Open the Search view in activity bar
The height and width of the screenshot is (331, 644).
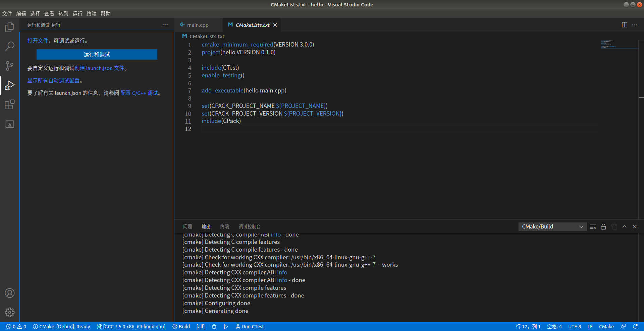10,46
